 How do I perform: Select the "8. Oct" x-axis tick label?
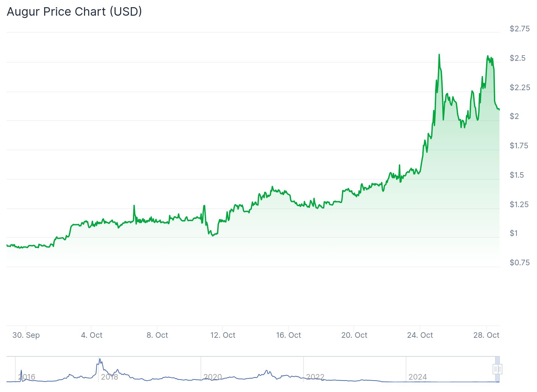pos(157,335)
